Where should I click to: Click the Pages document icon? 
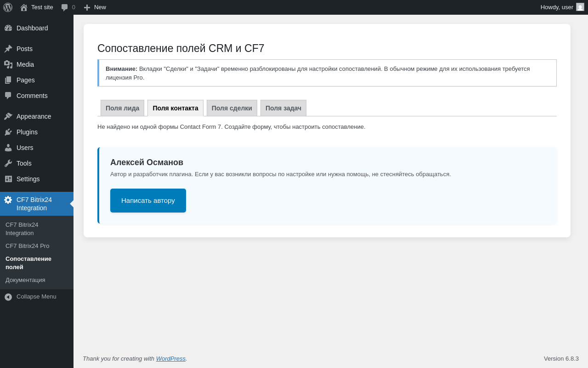8,80
